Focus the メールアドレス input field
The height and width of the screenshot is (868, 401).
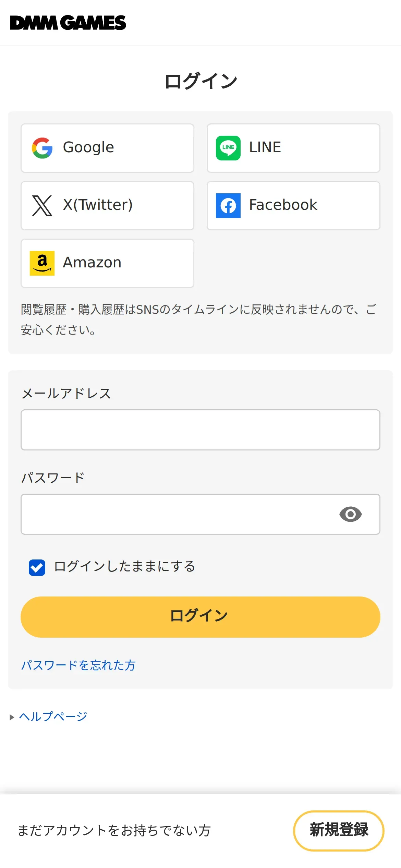pos(200,430)
